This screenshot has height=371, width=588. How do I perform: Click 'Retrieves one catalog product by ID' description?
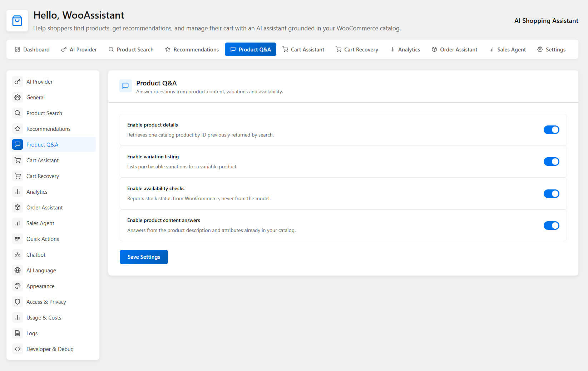pyautogui.click(x=201, y=135)
